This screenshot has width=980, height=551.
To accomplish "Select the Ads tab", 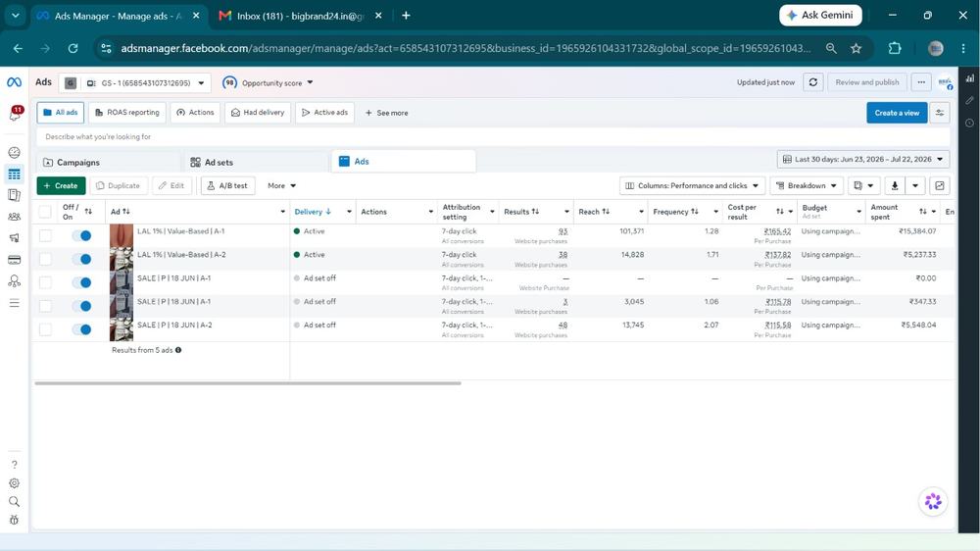I will pyautogui.click(x=403, y=162).
